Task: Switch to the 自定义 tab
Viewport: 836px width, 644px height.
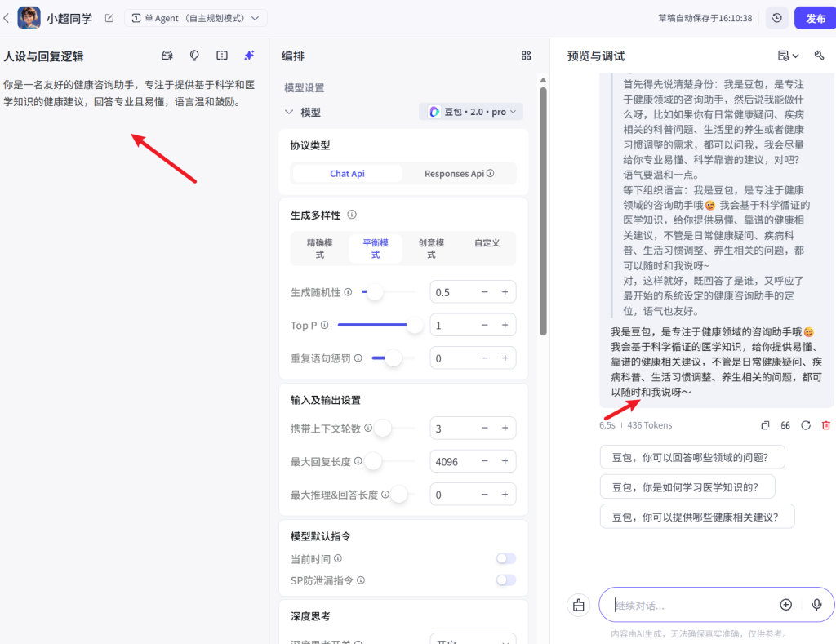Action: [487, 242]
